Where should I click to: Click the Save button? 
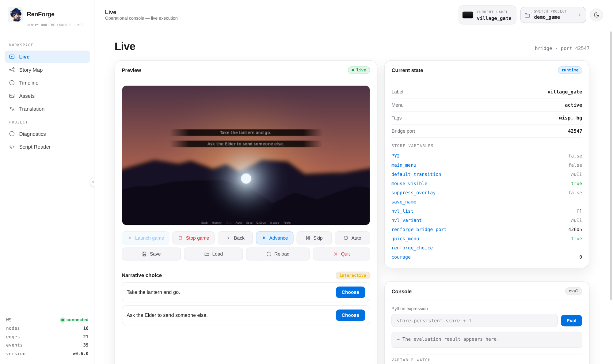151,254
